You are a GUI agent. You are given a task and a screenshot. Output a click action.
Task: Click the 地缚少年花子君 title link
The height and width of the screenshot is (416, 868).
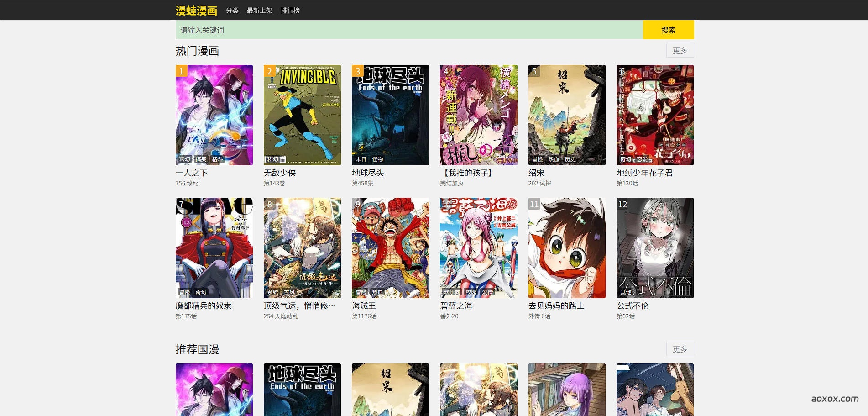point(644,173)
